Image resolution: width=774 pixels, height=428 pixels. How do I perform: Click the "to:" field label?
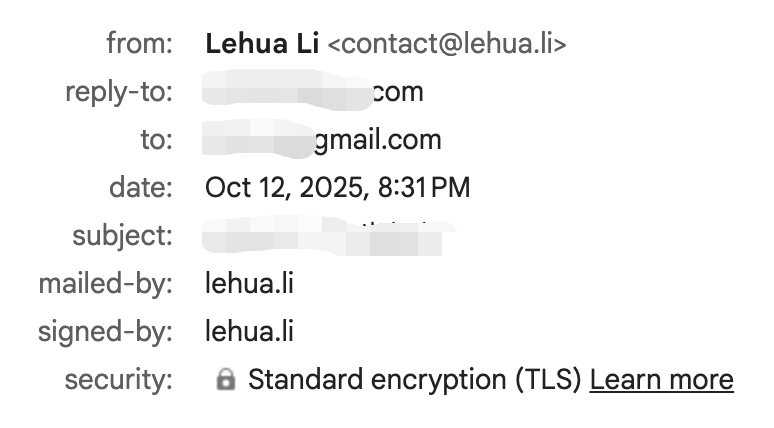click(x=156, y=140)
